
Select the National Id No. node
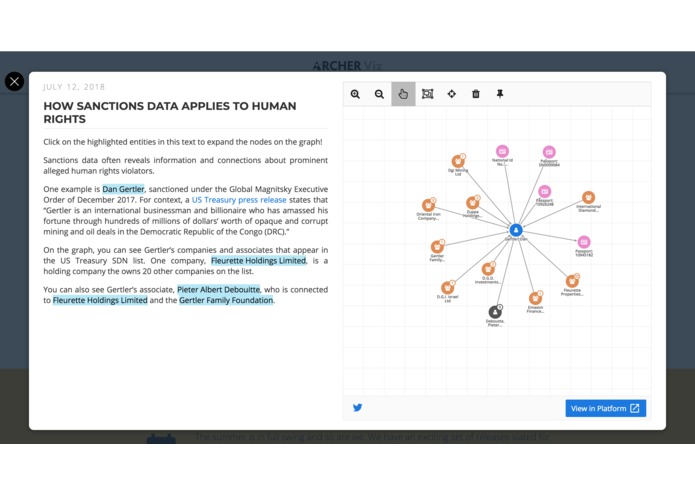[502, 152]
